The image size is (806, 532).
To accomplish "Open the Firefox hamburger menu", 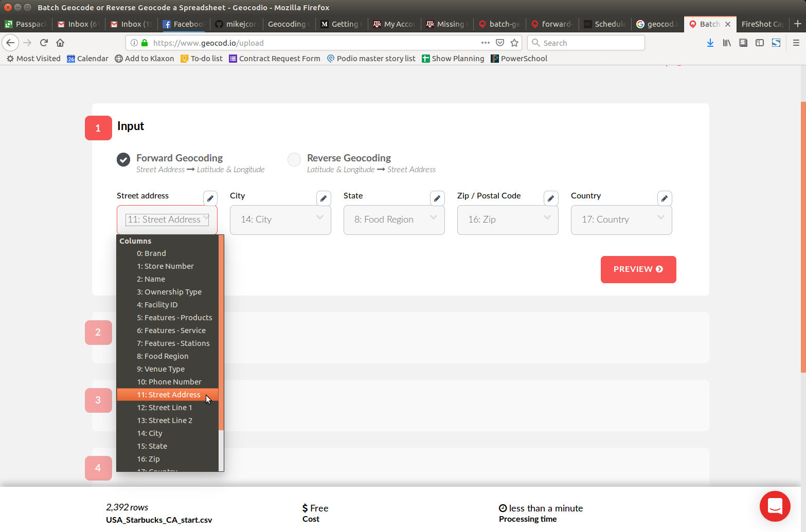I will pos(796,43).
